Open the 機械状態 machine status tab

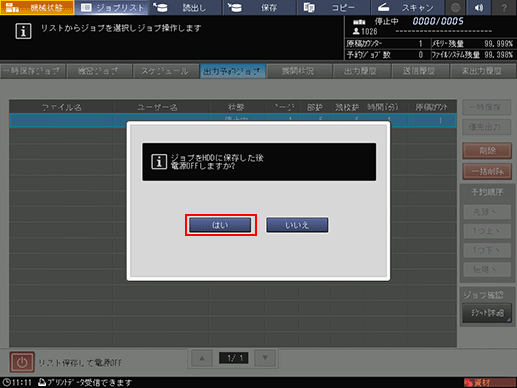coord(37,7)
